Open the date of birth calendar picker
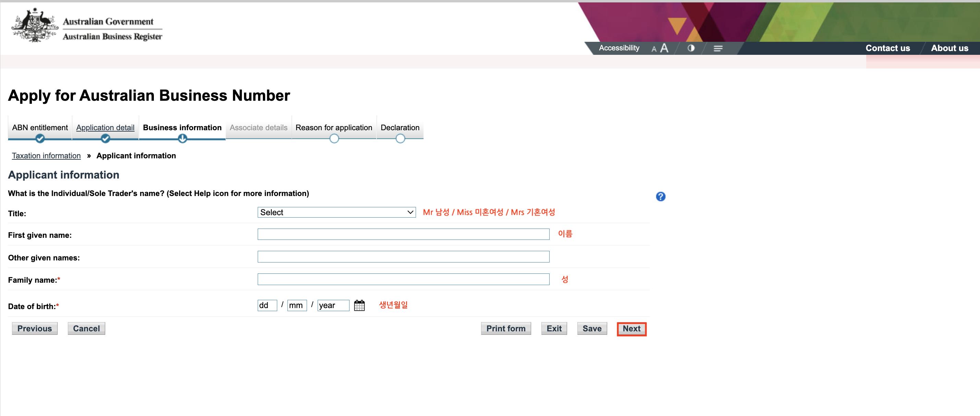Screen dimensions: 980x416 pos(359,305)
